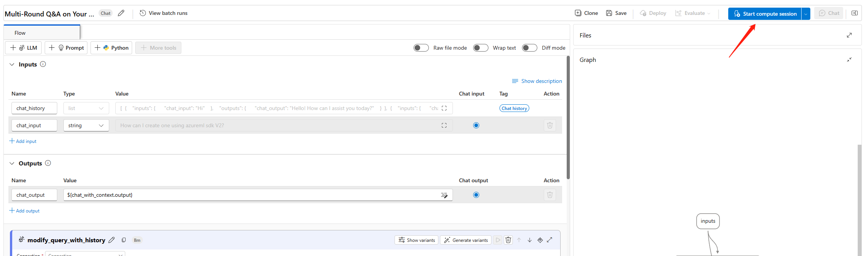The height and width of the screenshot is (256, 868).
Task: Move modify_query_with_history node up
Action: click(x=519, y=240)
